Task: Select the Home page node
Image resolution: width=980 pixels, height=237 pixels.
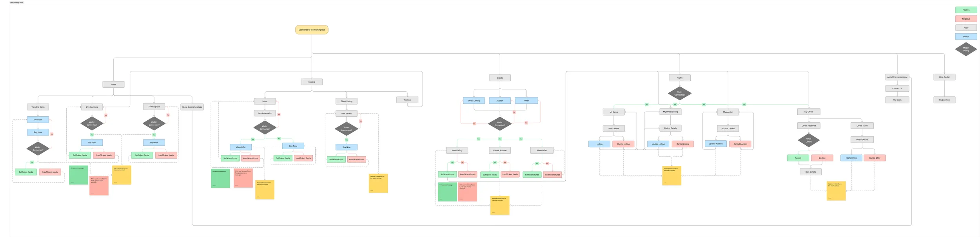Action: [x=113, y=85]
